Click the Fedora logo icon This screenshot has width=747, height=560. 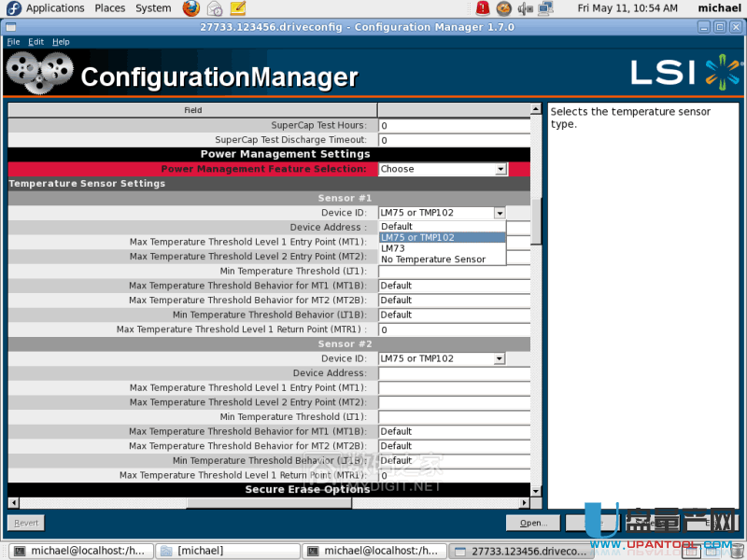[13, 8]
